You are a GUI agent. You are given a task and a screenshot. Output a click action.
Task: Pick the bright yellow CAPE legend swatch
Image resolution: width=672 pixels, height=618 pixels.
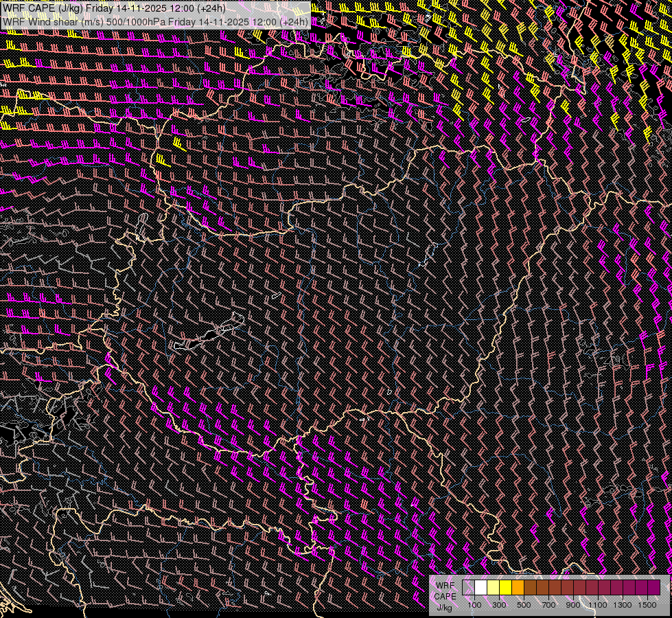pyautogui.click(x=506, y=587)
